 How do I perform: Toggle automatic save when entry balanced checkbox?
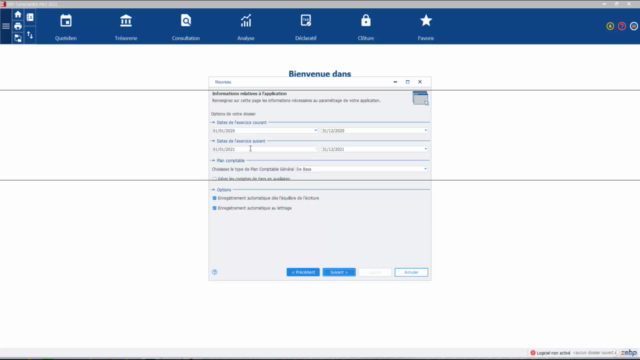coord(214,198)
